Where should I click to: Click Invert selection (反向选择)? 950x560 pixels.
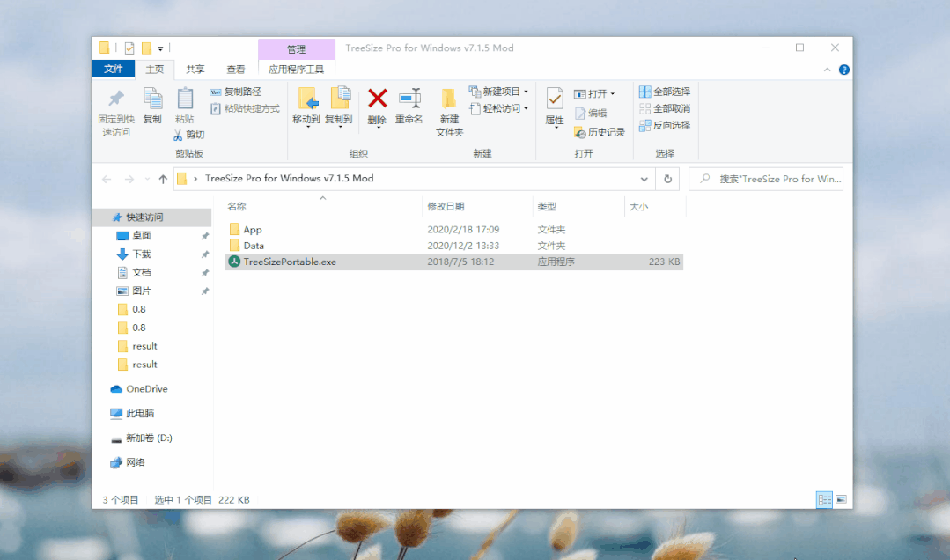(665, 125)
